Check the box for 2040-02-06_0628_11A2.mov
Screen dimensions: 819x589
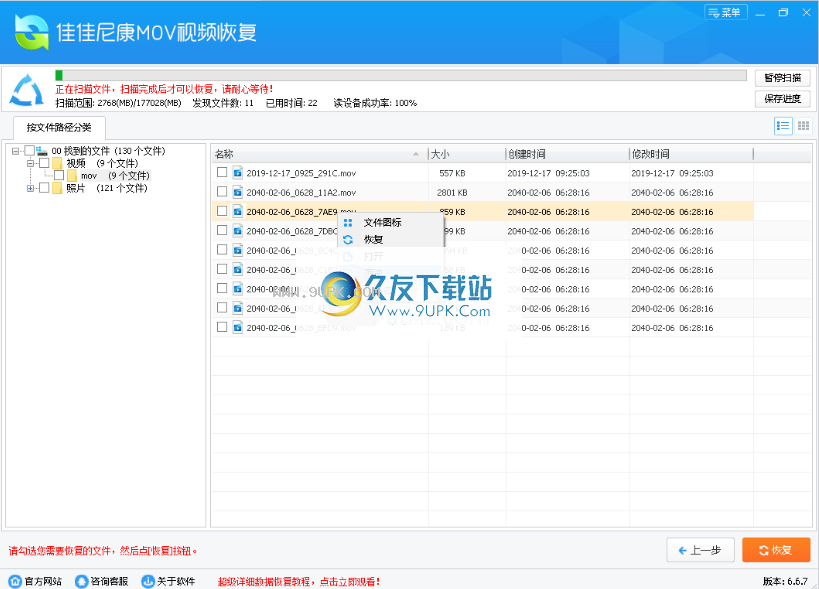[x=222, y=192]
